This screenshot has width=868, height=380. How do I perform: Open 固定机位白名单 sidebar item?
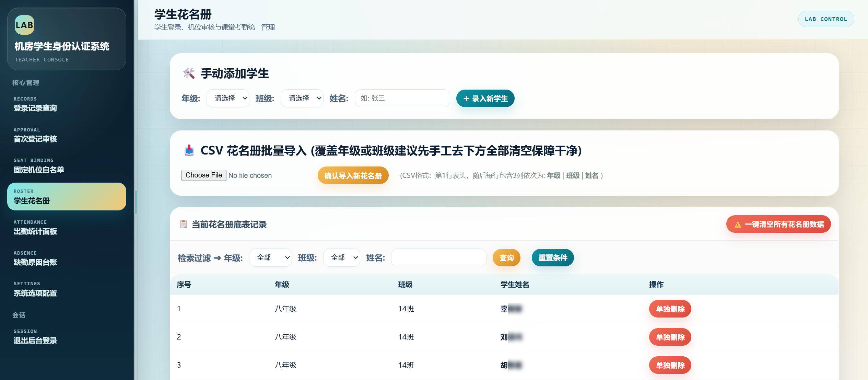[67, 166]
